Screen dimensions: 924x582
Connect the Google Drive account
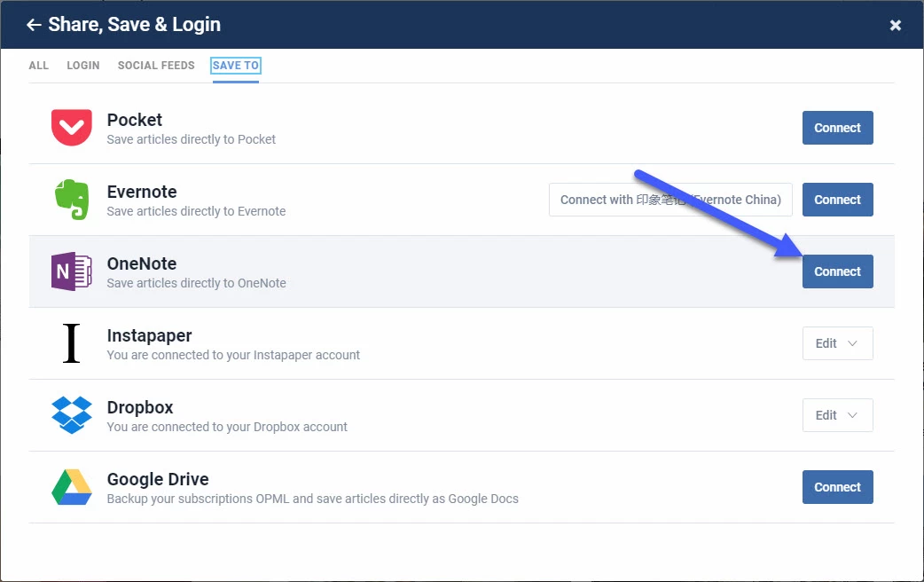point(837,487)
